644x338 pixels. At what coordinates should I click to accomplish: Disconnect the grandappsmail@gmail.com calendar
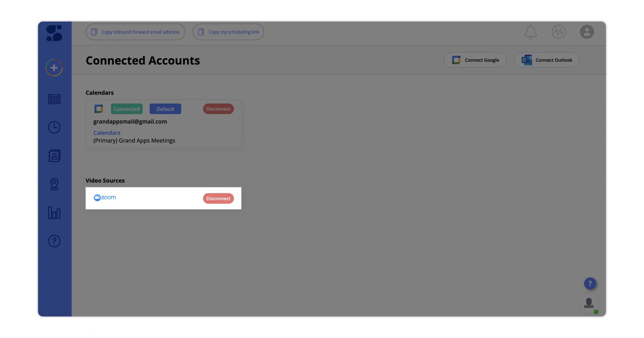pyautogui.click(x=218, y=109)
